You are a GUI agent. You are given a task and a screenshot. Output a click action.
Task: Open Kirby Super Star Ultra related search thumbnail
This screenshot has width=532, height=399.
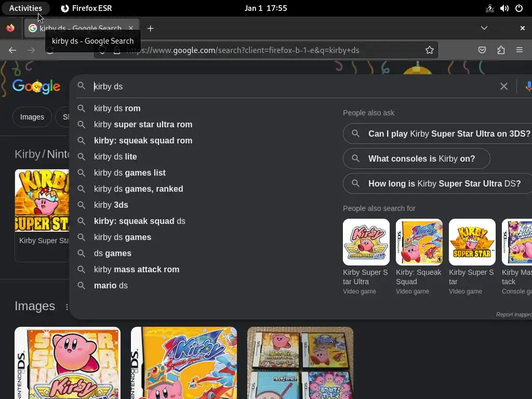pos(366,242)
